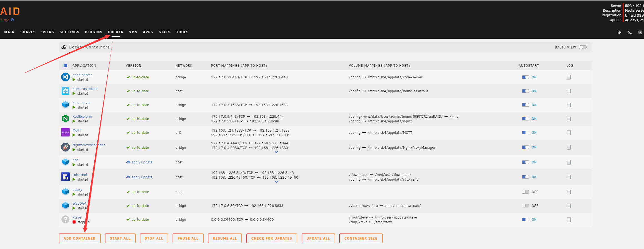Image resolution: width=644 pixels, height=249 pixels.
Task: Enable autostart for udpxy
Action: (x=525, y=192)
